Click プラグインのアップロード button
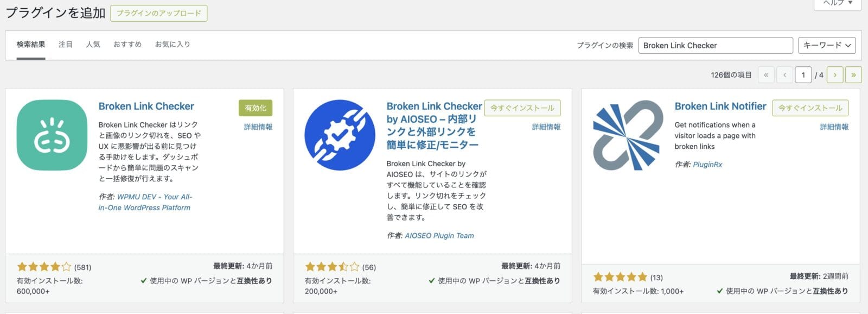 tap(159, 13)
